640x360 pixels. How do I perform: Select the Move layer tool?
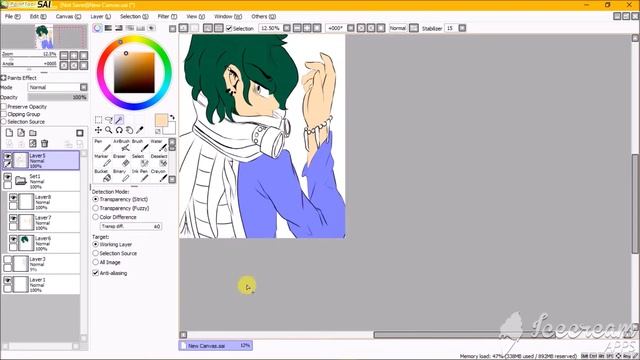point(98,130)
